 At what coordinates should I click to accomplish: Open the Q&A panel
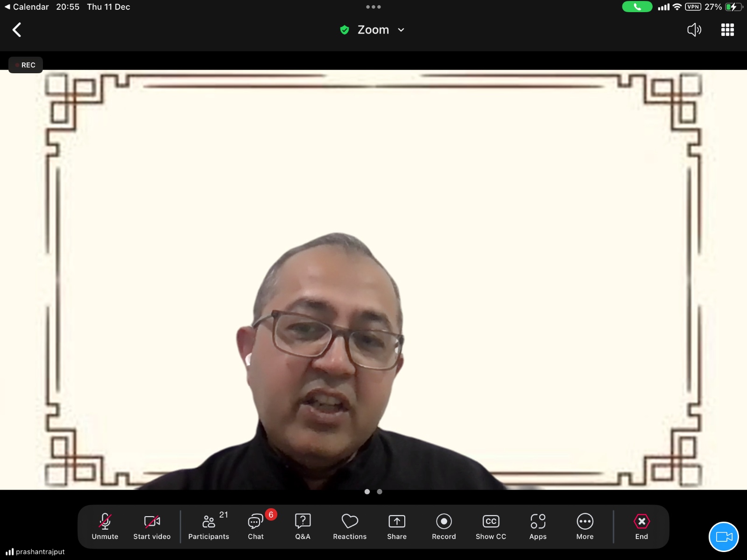(x=303, y=526)
